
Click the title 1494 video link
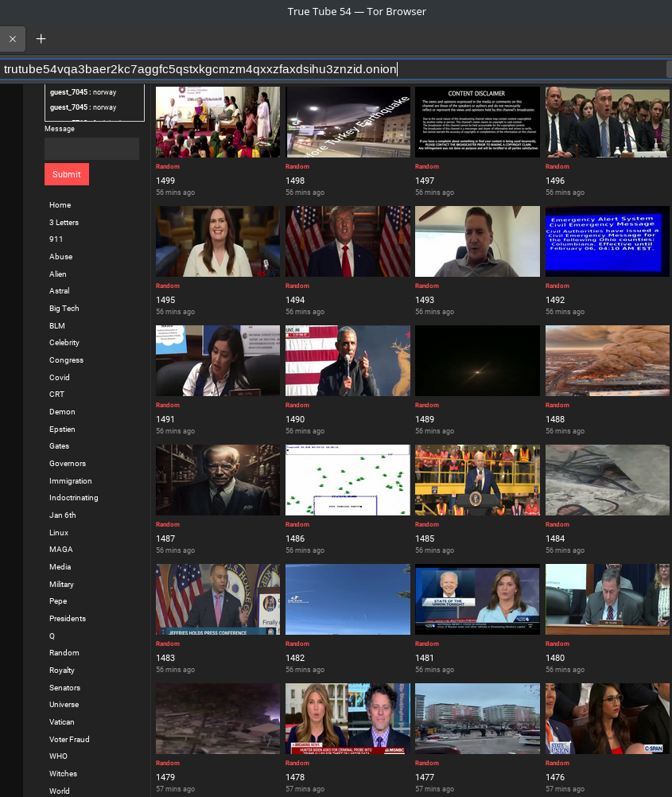point(295,300)
